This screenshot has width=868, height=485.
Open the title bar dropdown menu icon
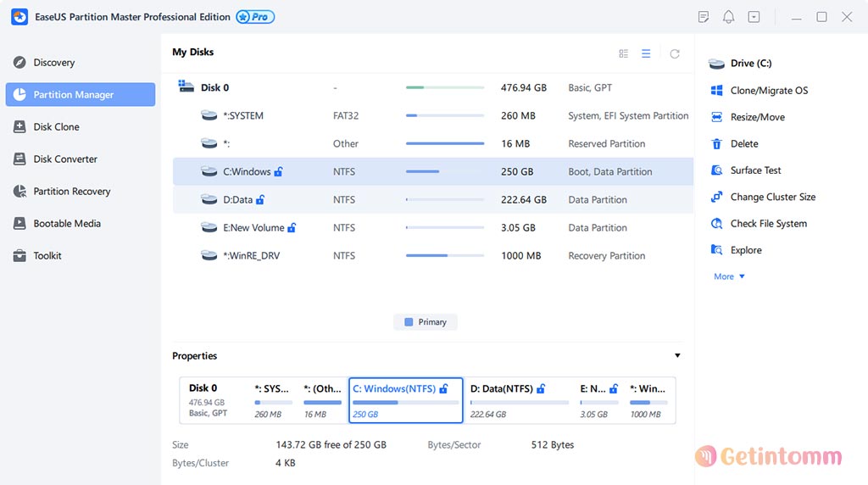(x=754, y=17)
